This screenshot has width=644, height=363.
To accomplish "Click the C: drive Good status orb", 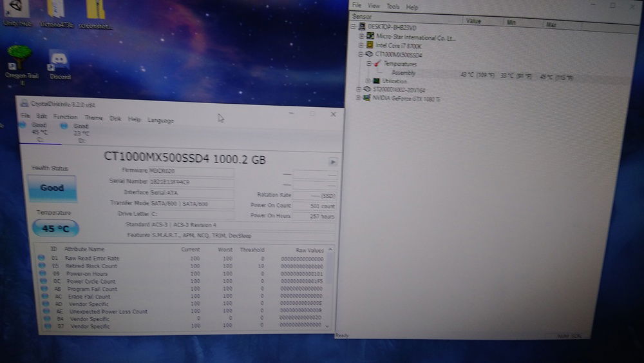I will coord(23,125).
